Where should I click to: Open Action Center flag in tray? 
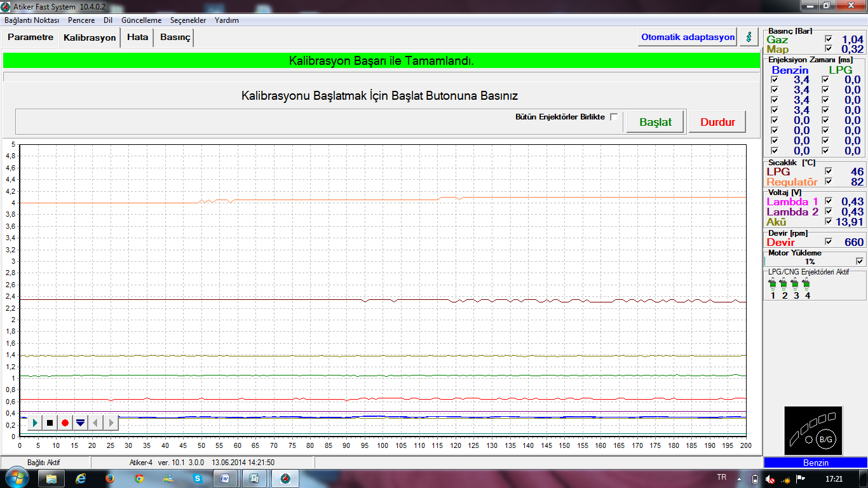tap(801, 478)
